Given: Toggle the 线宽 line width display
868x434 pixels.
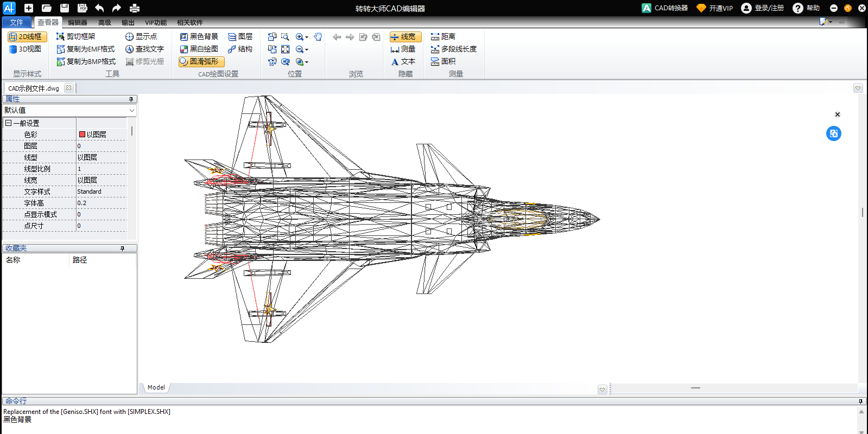Looking at the screenshot, I should [405, 37].
